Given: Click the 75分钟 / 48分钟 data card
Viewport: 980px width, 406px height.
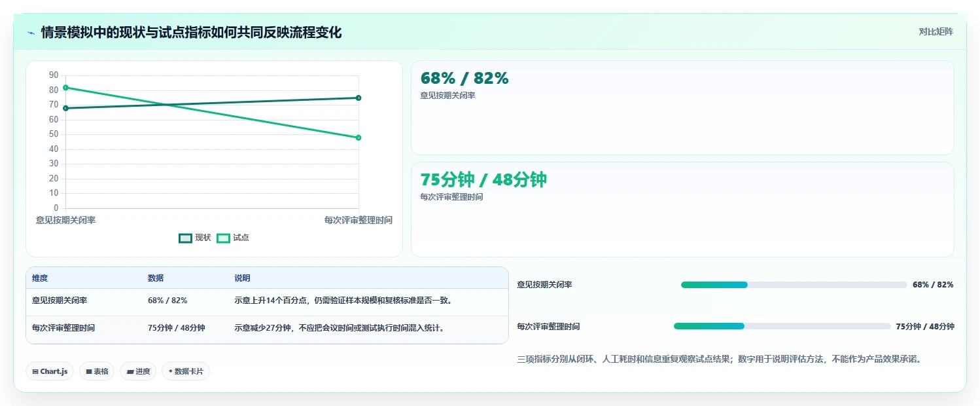Looking at the screenshot, I should click(682, 210).
